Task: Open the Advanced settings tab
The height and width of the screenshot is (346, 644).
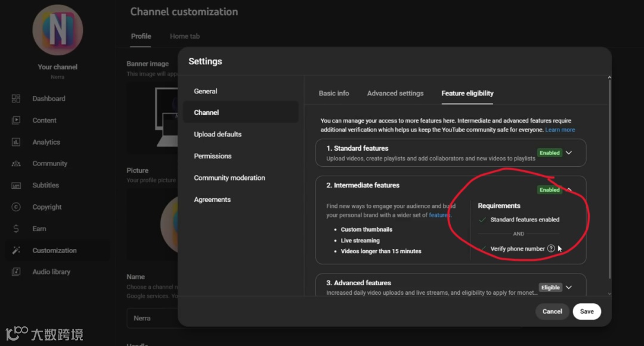Action: [395, 93]
